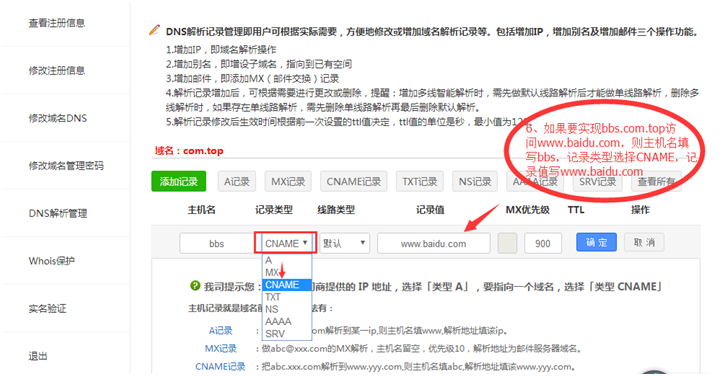Image resolution: width=722 pixels, height=376 pixels.
Task: Click the pencil icon beside DNS heading
Action: (x=155, y=30)
